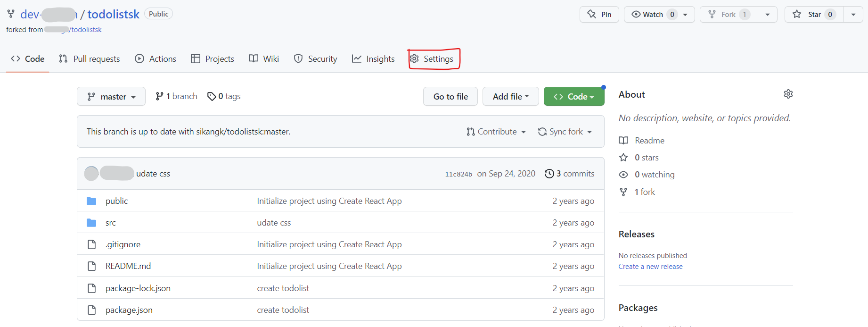
Task: Star the repository
Action: 814,14
